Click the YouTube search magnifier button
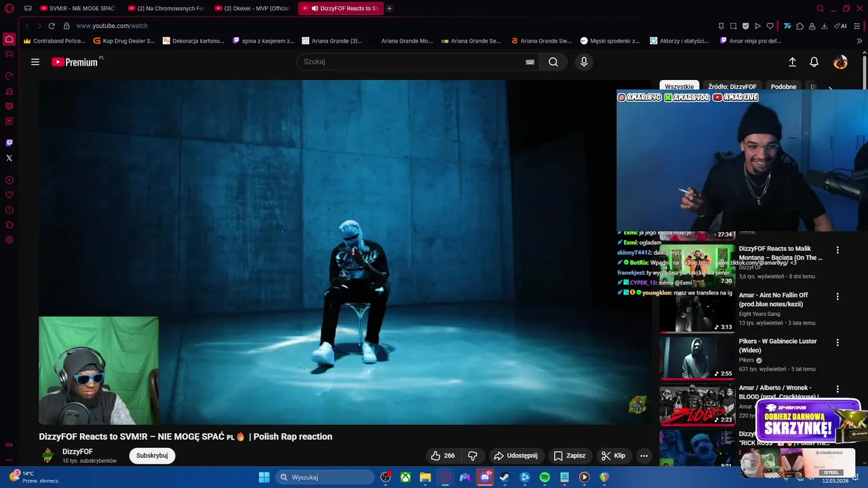 click(x=553, y=62)
